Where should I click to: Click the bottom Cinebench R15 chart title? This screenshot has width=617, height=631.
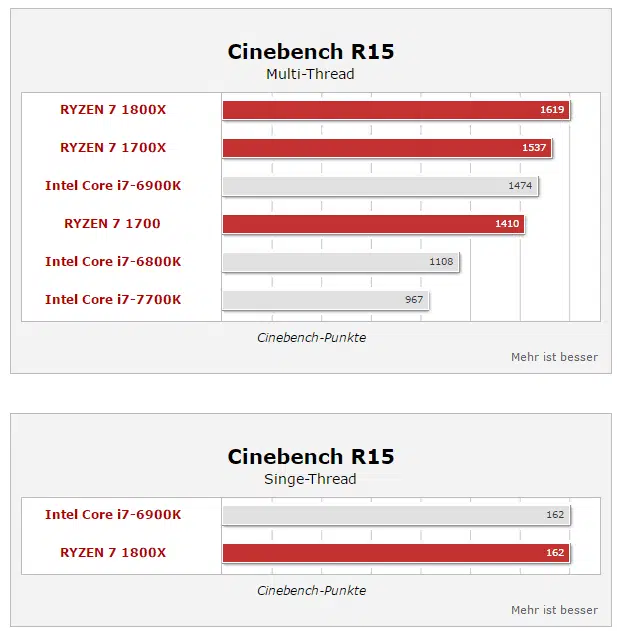coord(311,456)
